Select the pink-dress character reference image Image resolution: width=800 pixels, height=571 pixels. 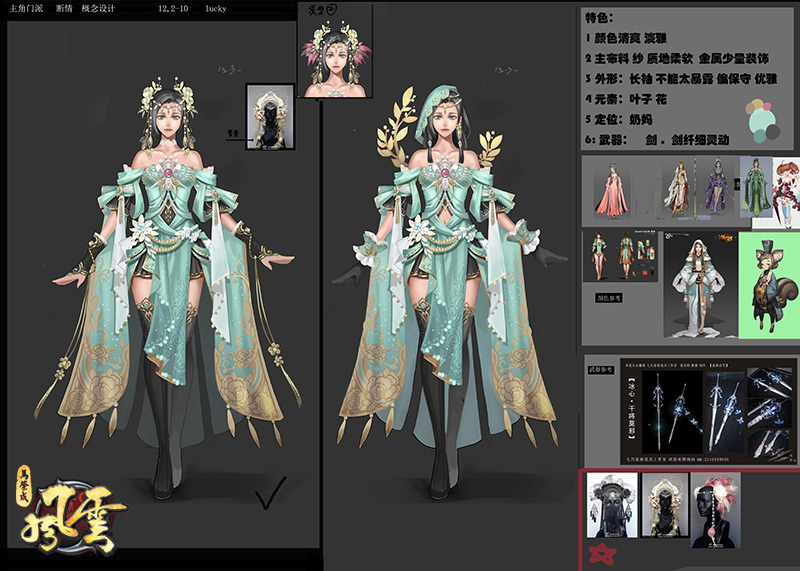click(x=610, y=190)
